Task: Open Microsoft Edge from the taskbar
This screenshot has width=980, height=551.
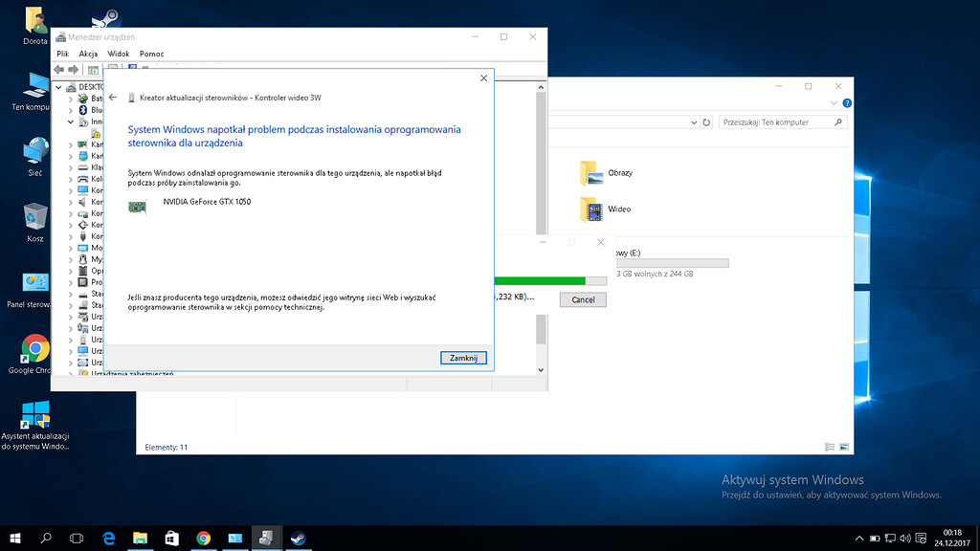Action: coord(108,538)
